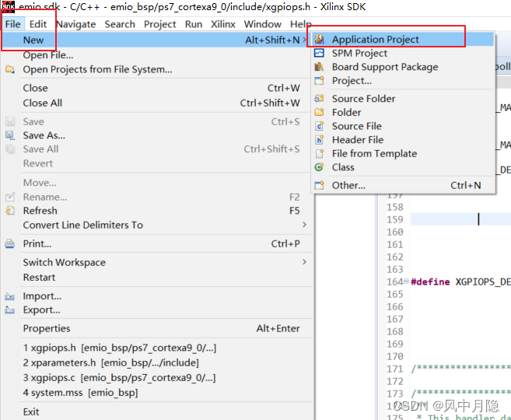The image size is (511, 420).
Task: Click the Export icon in File menu
Action: [x=10, y=310]
